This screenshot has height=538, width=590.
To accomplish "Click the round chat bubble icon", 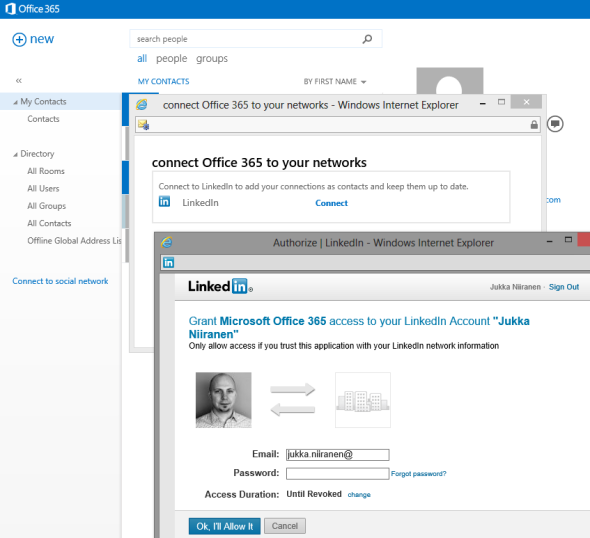I will 555,124.
